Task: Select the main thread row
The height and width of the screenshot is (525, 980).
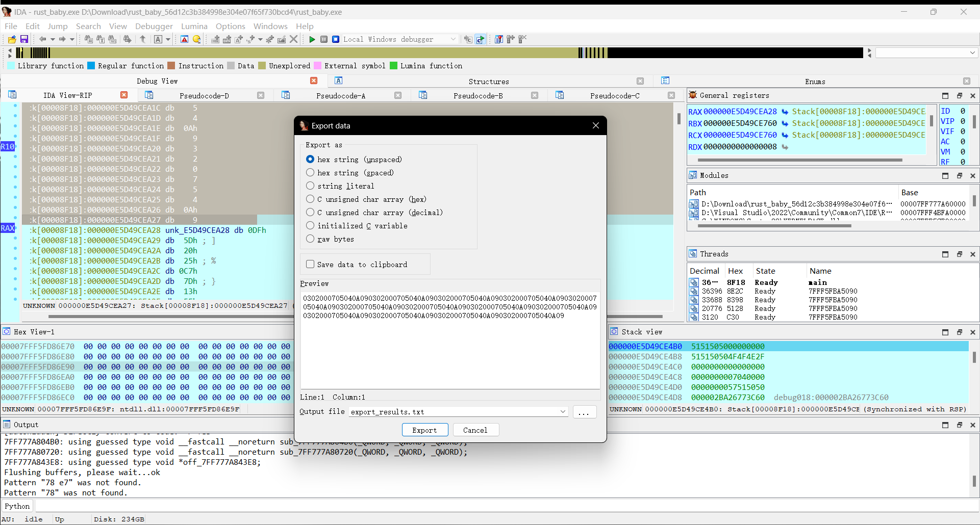Action: point(832,282)
